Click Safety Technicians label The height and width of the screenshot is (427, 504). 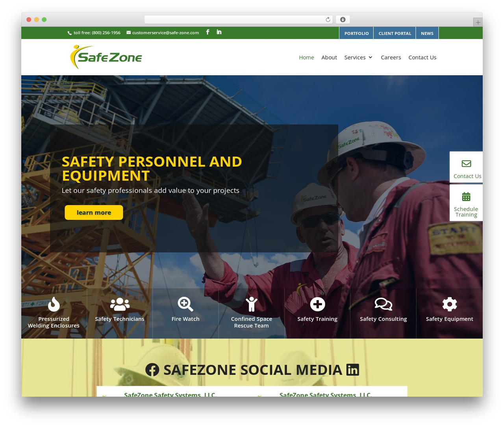pyautogui.click(x=120, y=319)
